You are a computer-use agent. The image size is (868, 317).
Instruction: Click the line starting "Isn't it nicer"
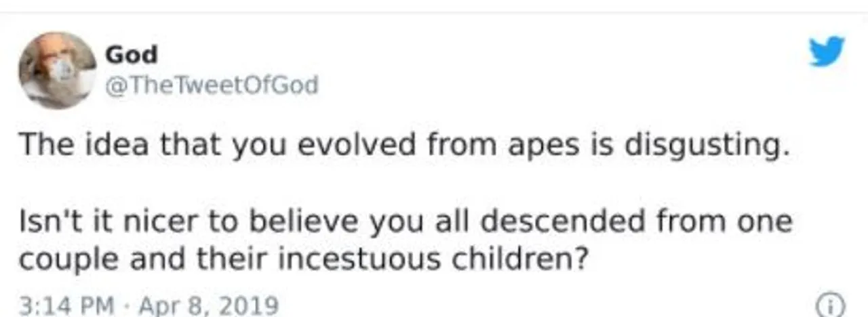[x=406, y=222]
